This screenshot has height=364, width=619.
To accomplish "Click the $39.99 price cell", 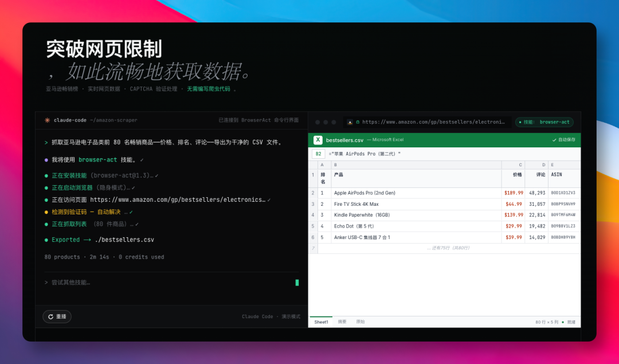I will [x=514, y=237].
